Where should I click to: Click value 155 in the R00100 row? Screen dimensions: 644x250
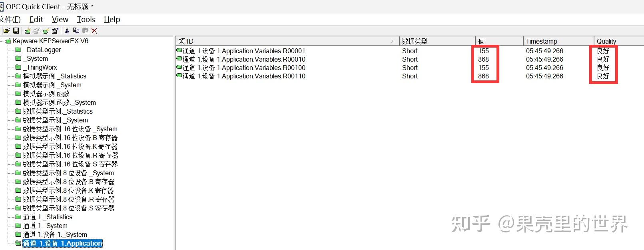[484, 68]
